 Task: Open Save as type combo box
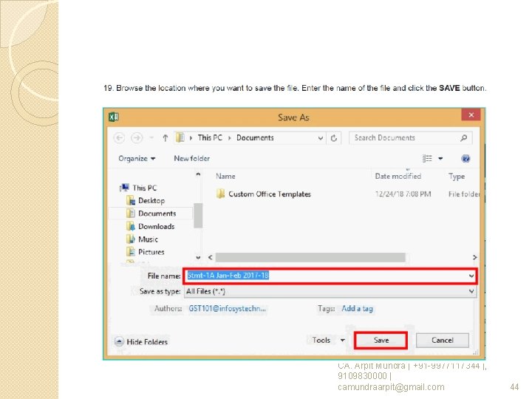tap(330, 291)
